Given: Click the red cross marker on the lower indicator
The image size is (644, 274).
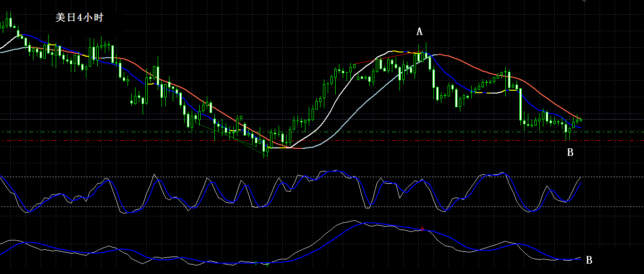Looking at the screenshot, I should click(x=423, y=229).
